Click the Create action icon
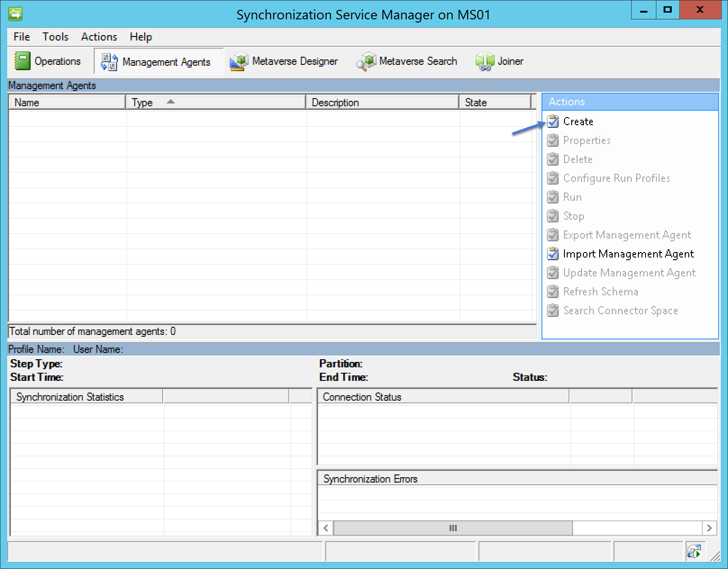 553,121
